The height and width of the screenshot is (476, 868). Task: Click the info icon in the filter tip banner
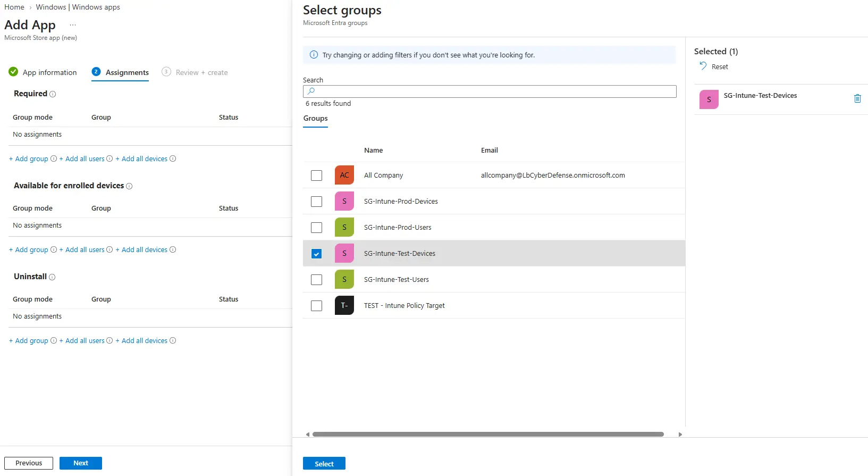(314, 55)
